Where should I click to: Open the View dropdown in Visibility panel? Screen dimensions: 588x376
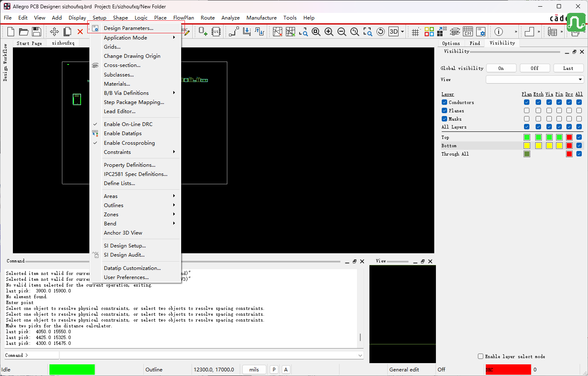[x=535, y=79]
